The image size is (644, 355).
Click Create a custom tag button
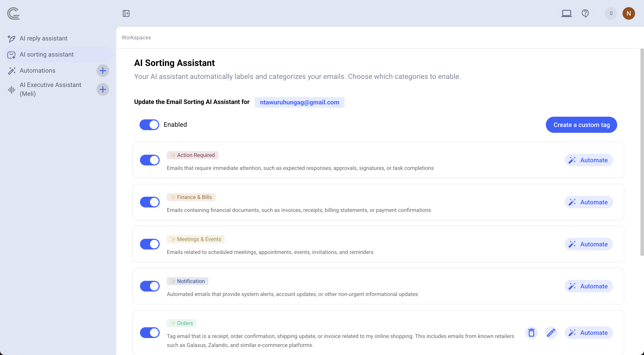(x=581, y=125)
